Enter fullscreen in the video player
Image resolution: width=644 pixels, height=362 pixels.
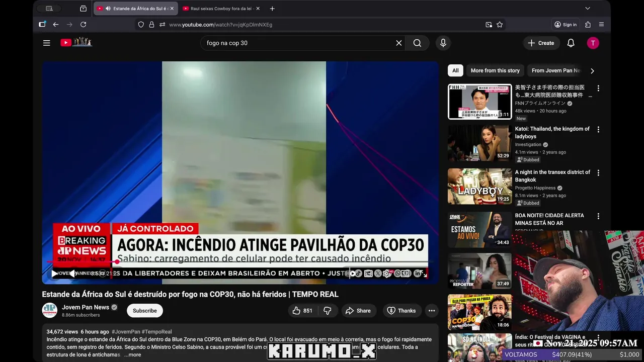[423, 274]
